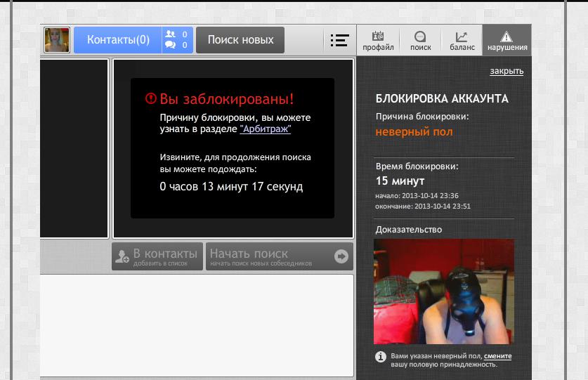Open the Доказательство evidence image

[443, 291]
